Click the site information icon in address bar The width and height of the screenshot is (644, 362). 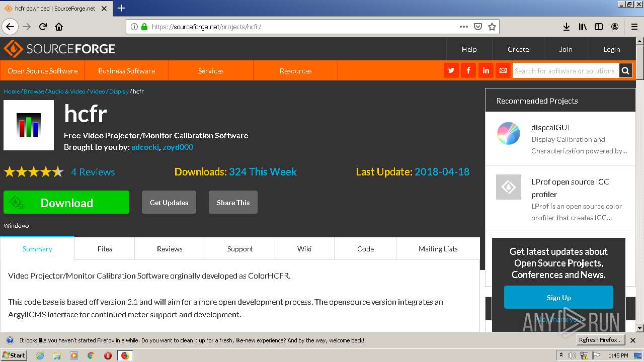point(134,27)
